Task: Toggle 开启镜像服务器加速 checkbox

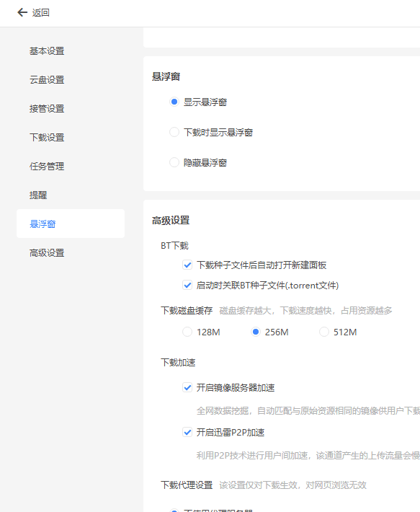Action: pos(187,387)
